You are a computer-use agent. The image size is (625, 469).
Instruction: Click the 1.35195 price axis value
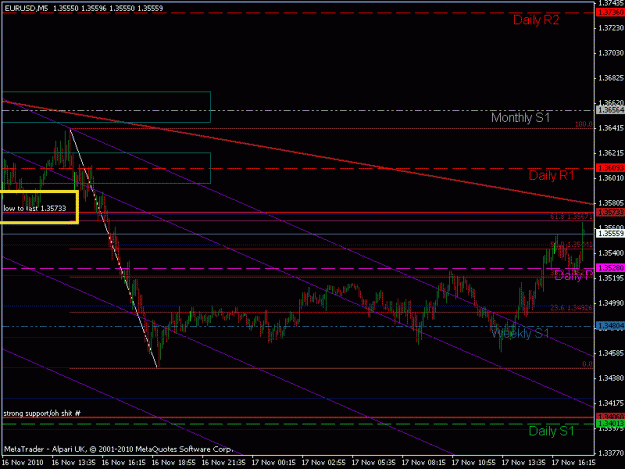611,278
